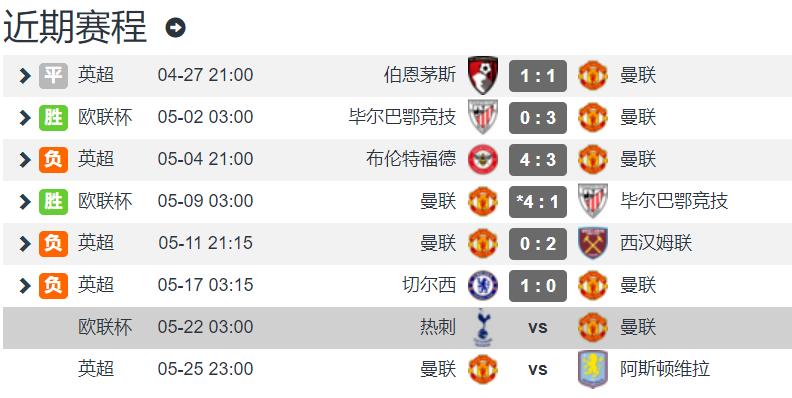Open the 近期赛程 arrow icon
The width and height of the screenshot is (792, 398).
[x=175, y=27]
